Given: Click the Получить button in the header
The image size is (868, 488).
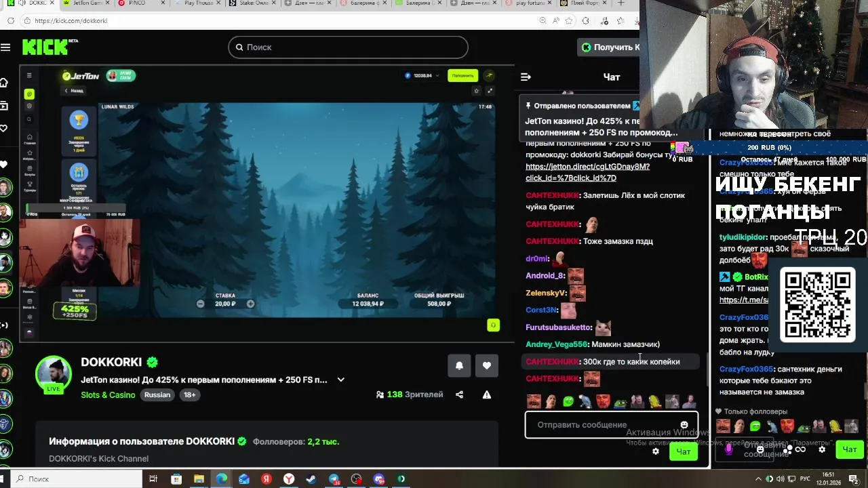Looking at the screenshot, I should coord(609,47).
